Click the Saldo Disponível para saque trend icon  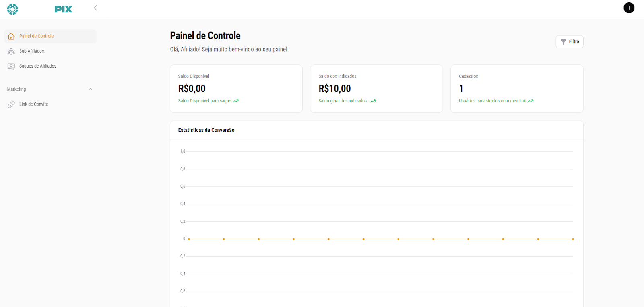tap(236, 101)
